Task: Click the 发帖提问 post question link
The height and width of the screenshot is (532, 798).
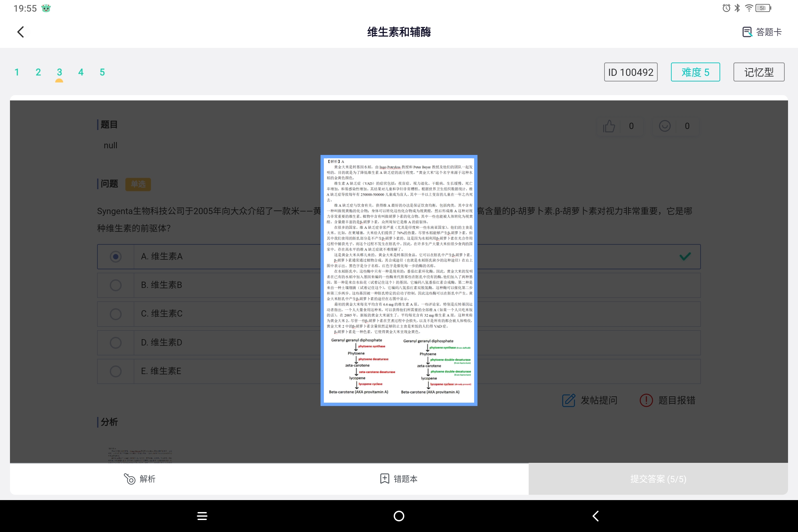Action: [590, 400]
